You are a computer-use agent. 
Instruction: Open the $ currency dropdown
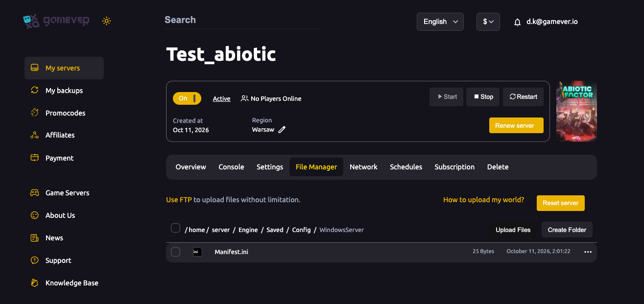coord(488,22)
